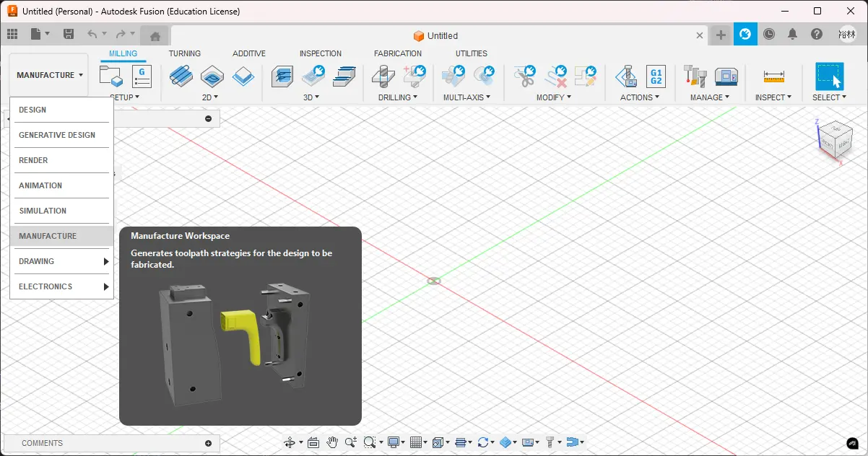Select the MILLING tab

(x=123, y=53)
